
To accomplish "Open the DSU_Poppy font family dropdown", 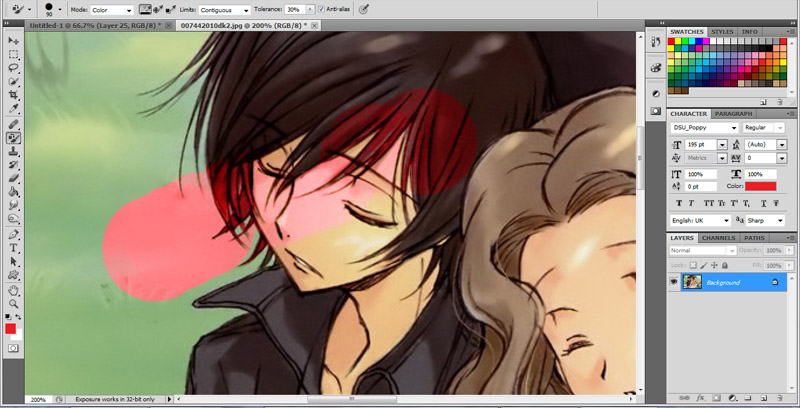I will (704, 128).
